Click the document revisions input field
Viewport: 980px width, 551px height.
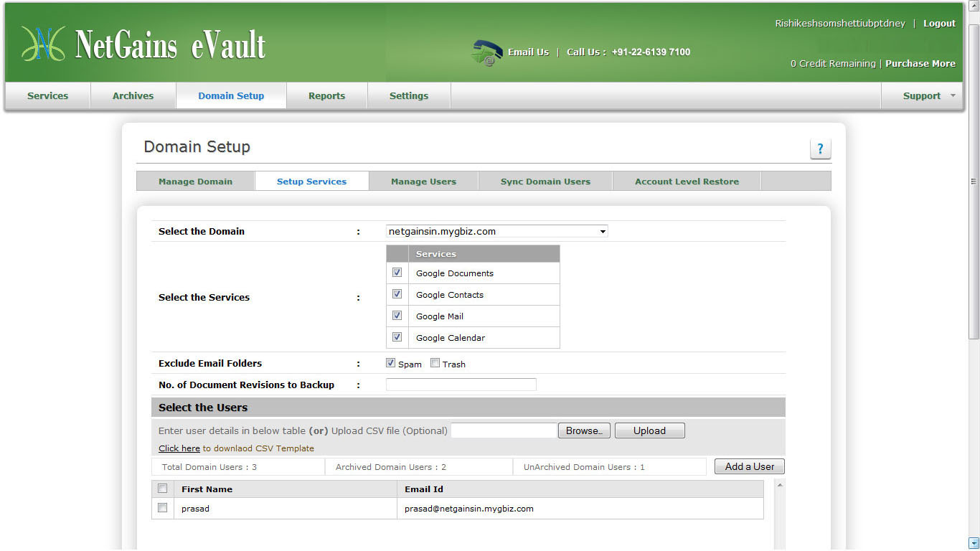coord(461,385)
